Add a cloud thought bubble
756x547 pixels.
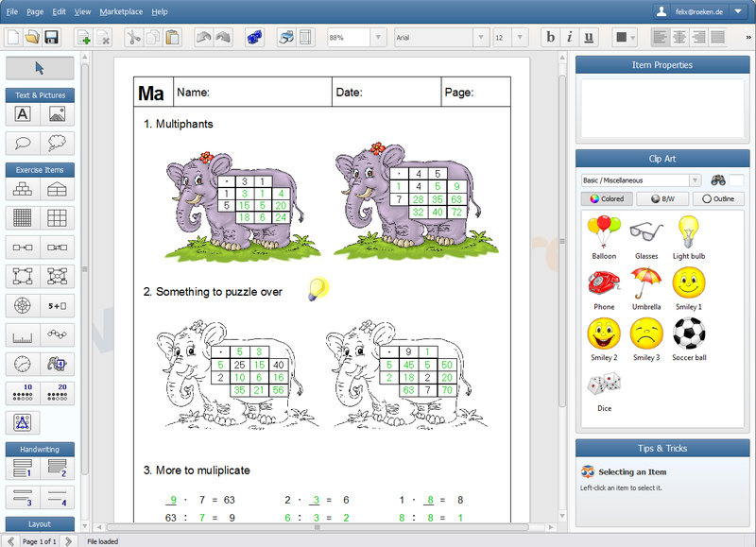click(x=57, y=144)
